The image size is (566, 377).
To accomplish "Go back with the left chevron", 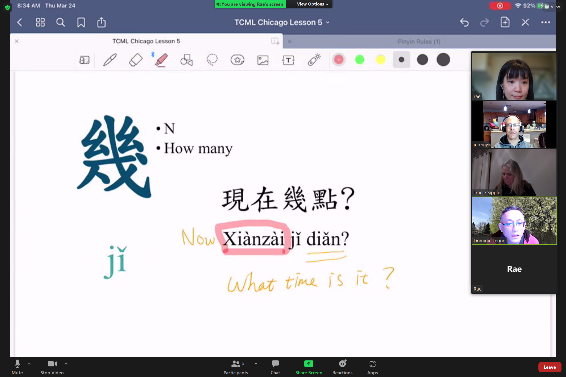I will point(20,22).
